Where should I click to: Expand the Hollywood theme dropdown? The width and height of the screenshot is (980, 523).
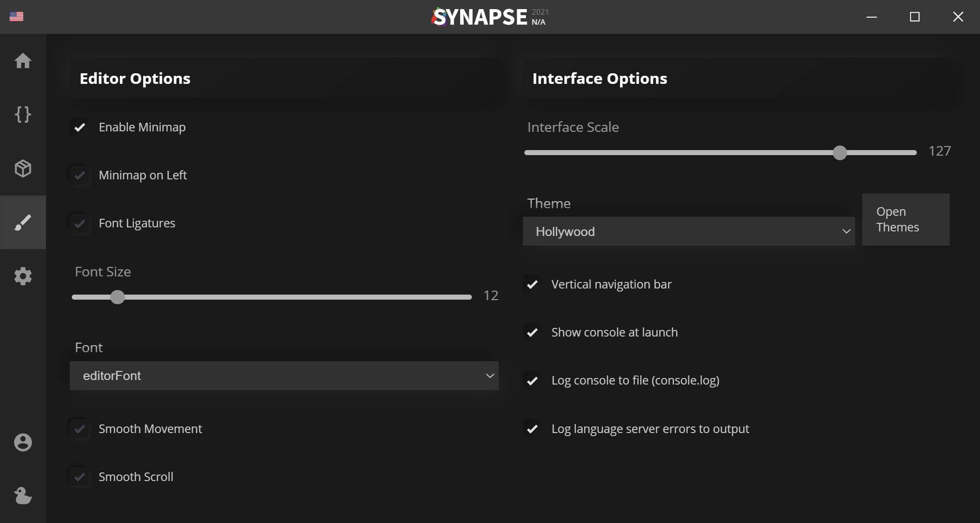pos(688,231)
